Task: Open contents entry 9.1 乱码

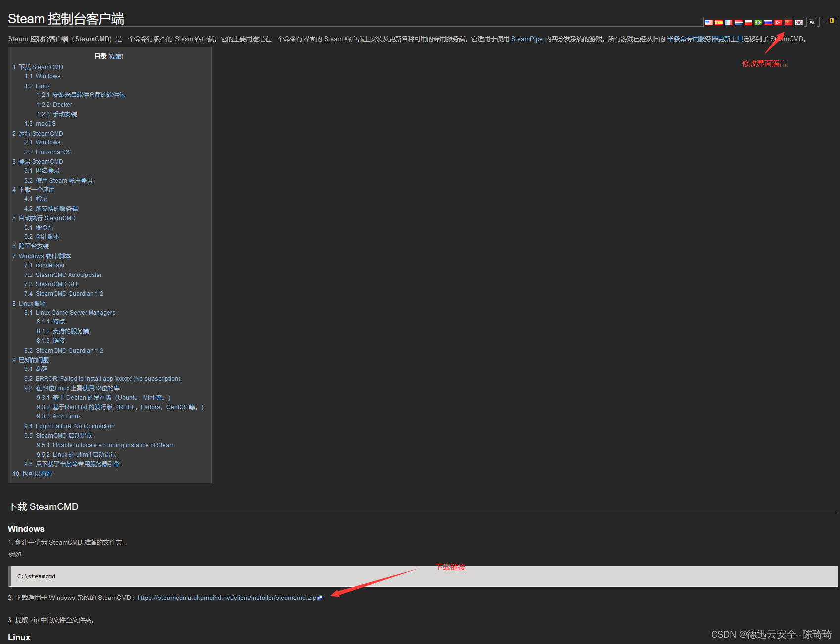Action: [x=36, y=369]
